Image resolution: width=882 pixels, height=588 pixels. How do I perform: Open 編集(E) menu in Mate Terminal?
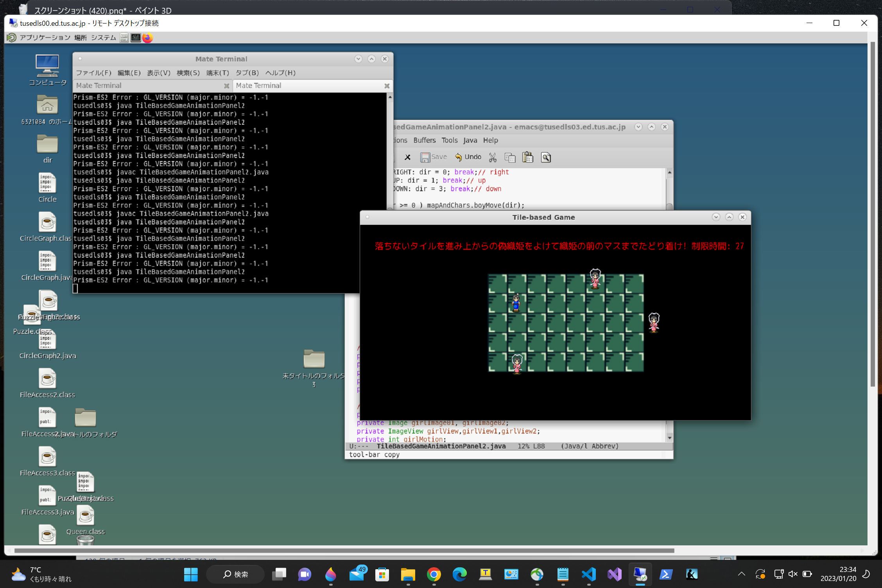point(129,73)
